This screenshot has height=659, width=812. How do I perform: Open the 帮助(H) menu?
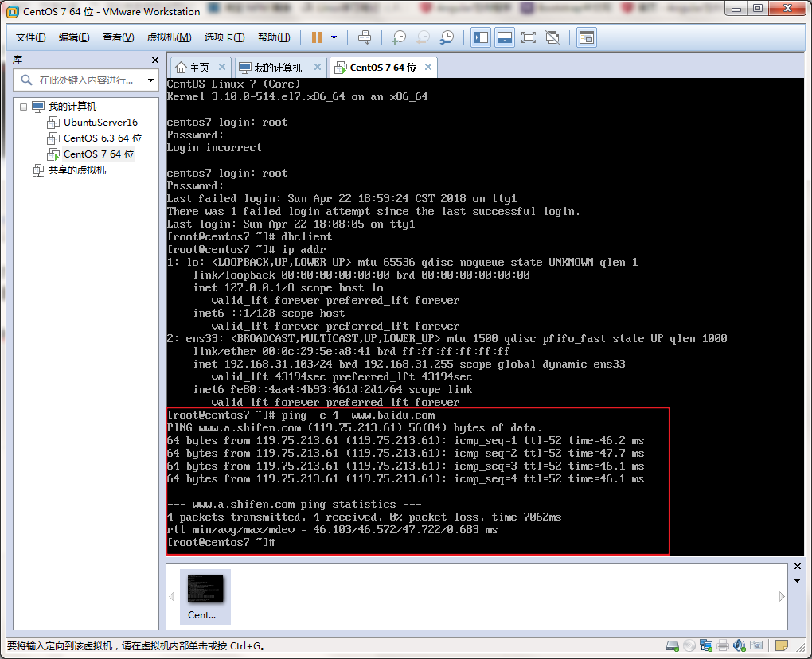[274, 37]
